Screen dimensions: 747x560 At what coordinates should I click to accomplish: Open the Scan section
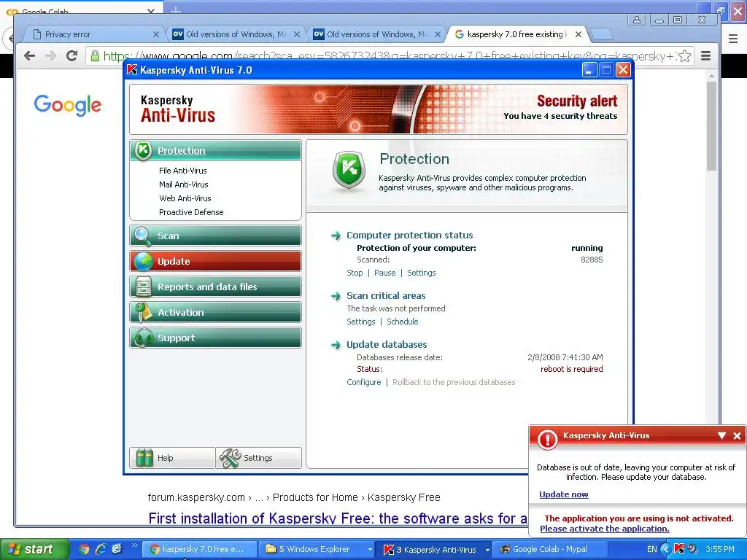coord(215,236)
